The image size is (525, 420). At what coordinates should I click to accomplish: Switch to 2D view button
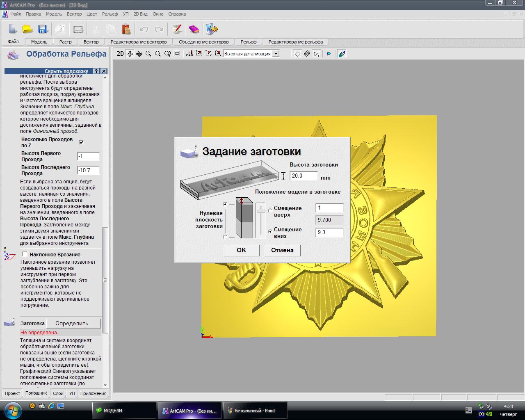[x=120, y=54]
